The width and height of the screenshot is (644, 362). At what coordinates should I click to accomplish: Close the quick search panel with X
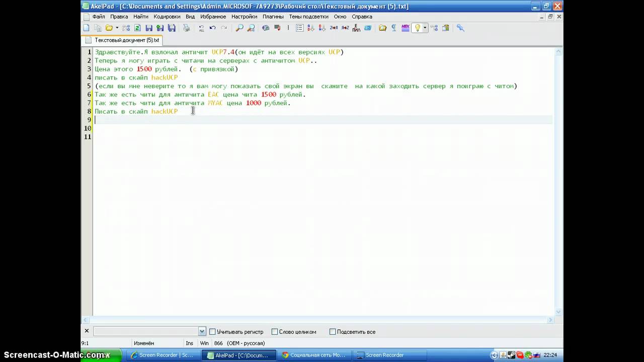pos(87,331)
